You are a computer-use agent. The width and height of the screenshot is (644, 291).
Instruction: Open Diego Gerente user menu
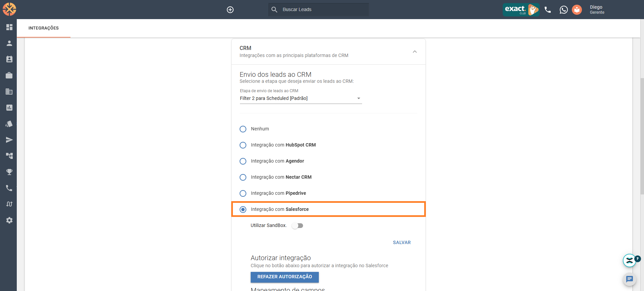coord(597,10)
